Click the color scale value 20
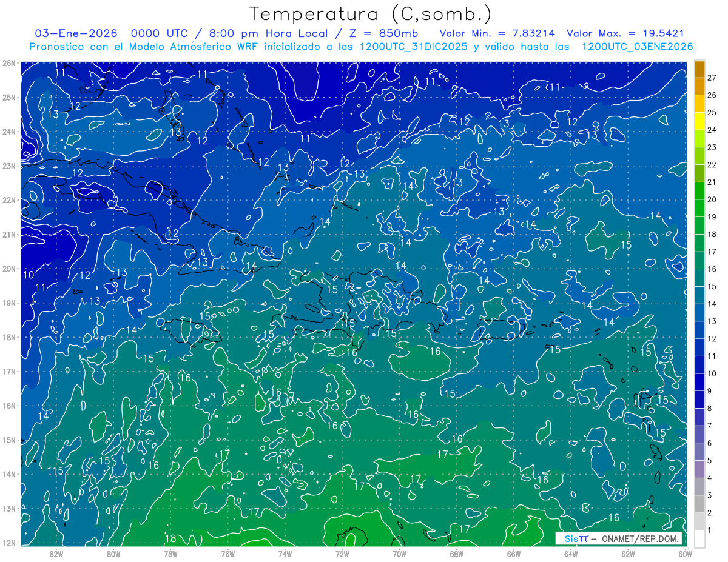728x562 pixels. point(712,199)
